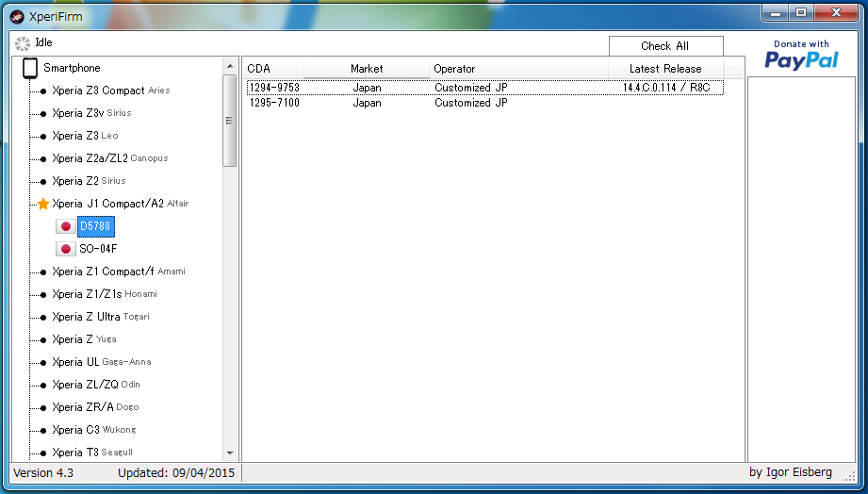This screenshot has width=868, height=494.
Task: Expand Xperia Z3 Compact Aries node
Action: tap(43, 91)
